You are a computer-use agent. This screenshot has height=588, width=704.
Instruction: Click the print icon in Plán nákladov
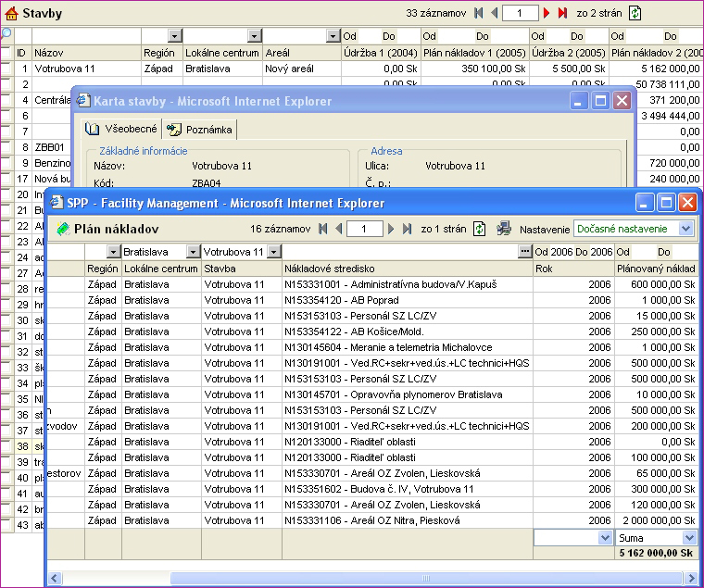coord(504,229)
